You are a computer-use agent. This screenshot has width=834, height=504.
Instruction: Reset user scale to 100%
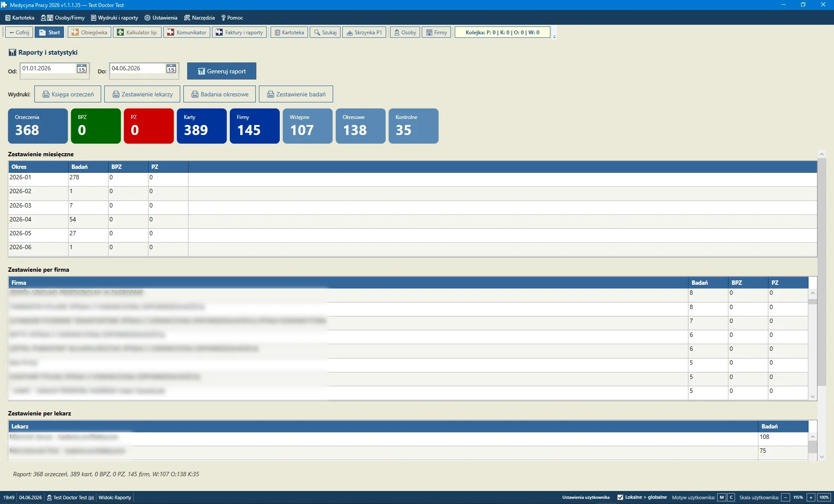tap(824, 497)
